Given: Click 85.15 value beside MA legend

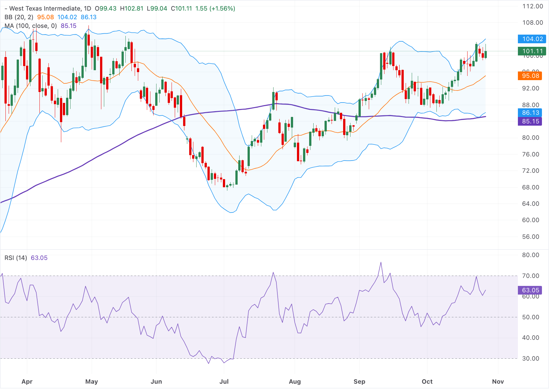Looking at the screenshot, I should (x=69, y=26).
